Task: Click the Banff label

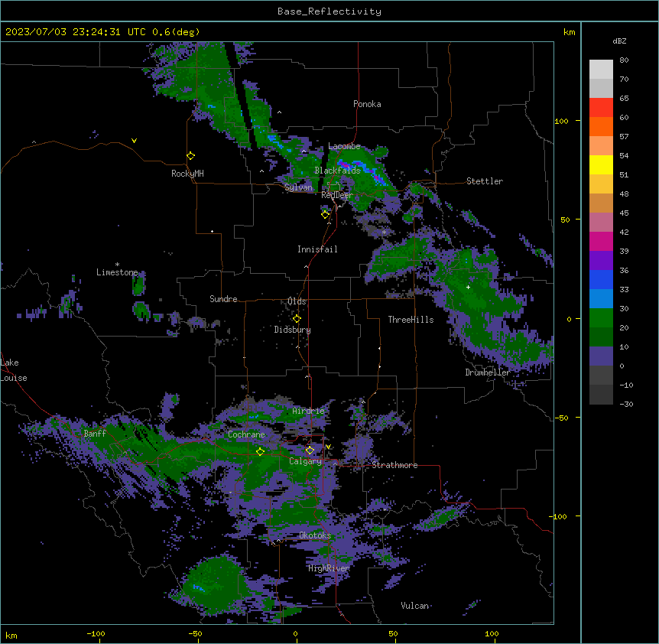Action: pyautogui.click(x=95, y=434)
